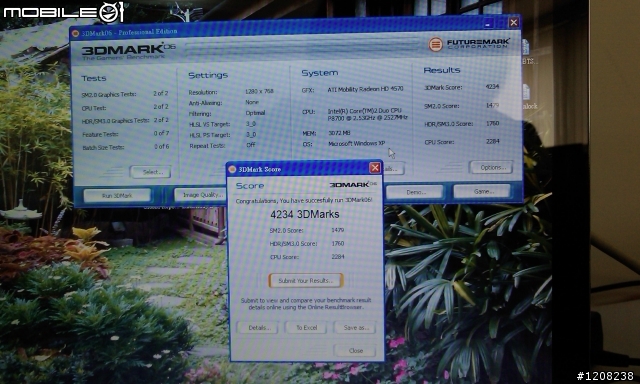Image resolution: width=640 pixels, height=384 pixels.
Task: Click 'Feature Tests:' label
Action: coord(100,134)
